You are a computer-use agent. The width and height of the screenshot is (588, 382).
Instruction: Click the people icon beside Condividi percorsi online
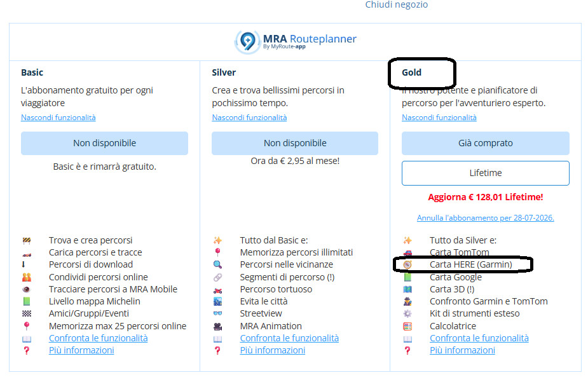coord(27,277)
